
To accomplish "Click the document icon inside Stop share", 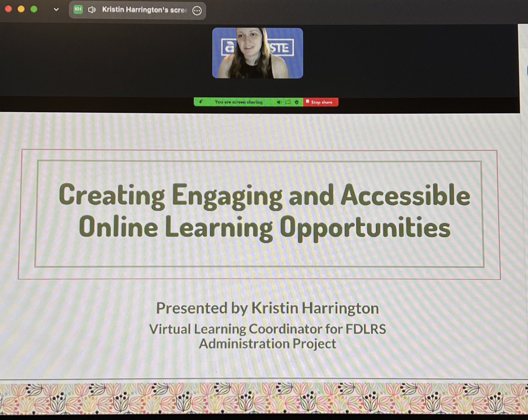I will [x=307, y=102].
